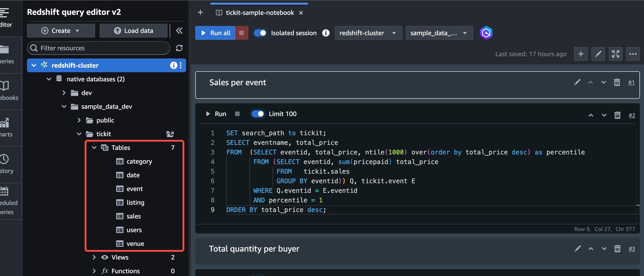Collapse the Tables tree node

pos(94,148)
